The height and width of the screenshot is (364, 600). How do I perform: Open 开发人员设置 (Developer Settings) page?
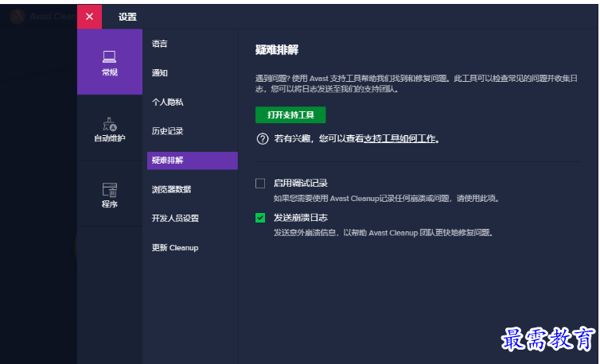[x=175, y=219]
